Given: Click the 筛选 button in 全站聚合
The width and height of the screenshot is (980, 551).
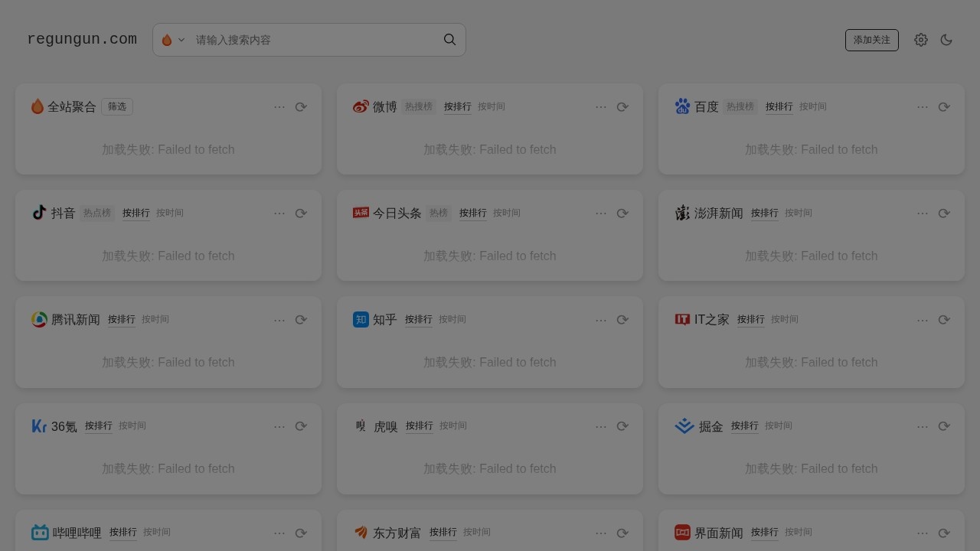Looking at the screenshot, I should click(x=117, y=106).
